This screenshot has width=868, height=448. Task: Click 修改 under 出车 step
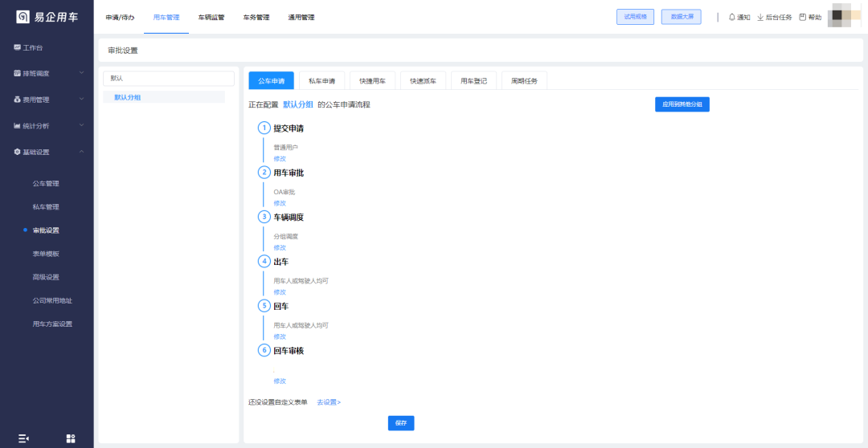point(280,292)
